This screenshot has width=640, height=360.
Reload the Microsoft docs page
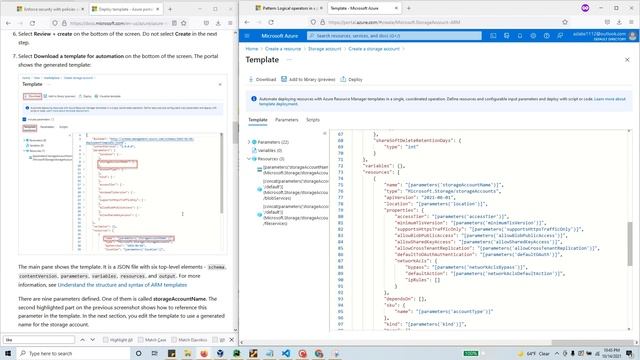point(32,23)
